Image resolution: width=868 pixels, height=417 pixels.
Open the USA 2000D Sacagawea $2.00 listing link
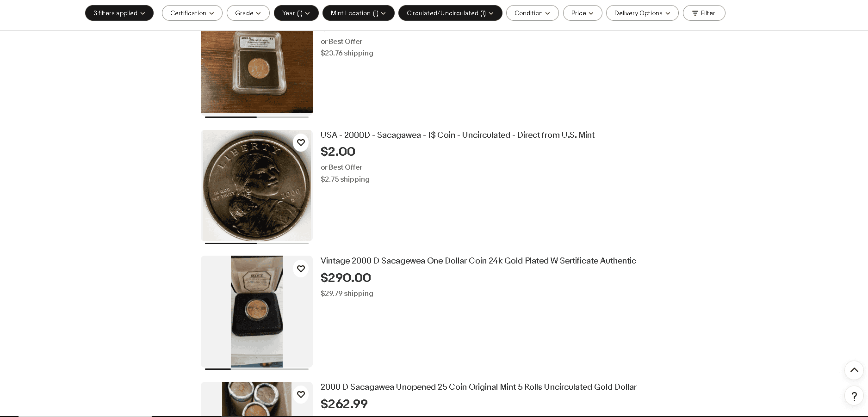457,135
